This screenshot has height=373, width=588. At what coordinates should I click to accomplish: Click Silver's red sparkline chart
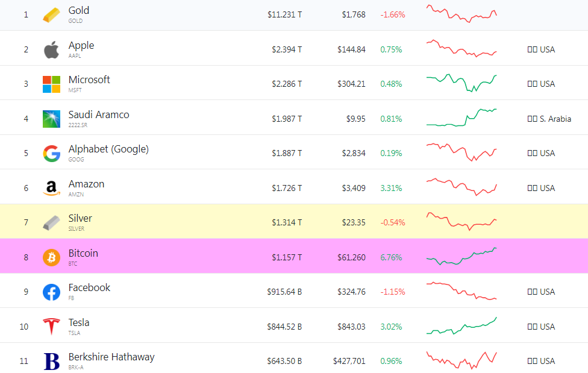coord(461,221)
